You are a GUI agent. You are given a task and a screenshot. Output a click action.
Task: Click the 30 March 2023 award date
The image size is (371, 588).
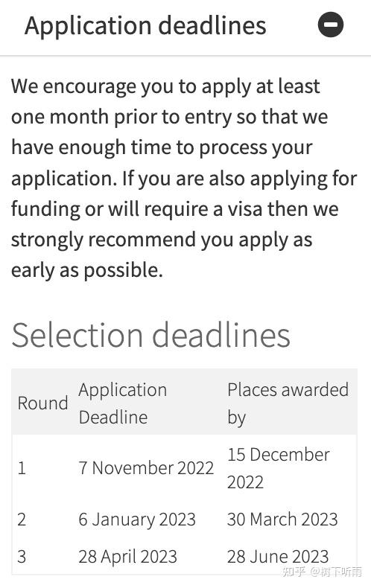click(282, 520)
